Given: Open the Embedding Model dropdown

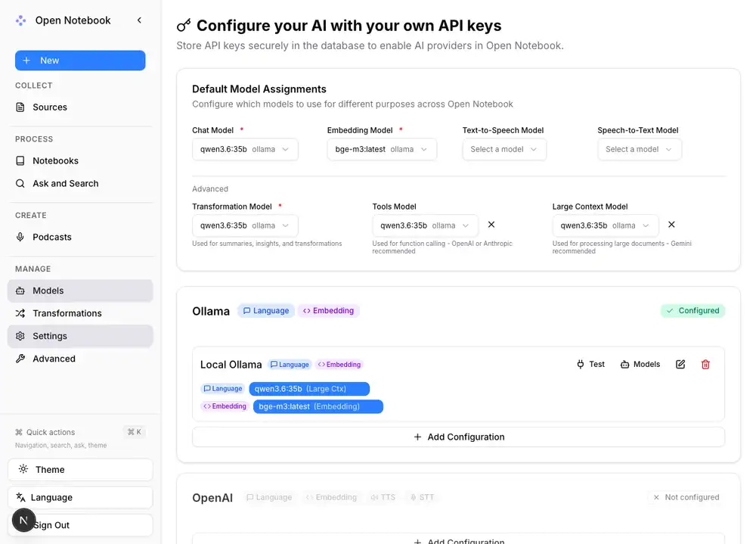Looking at the screenshot, I should 381,149.
